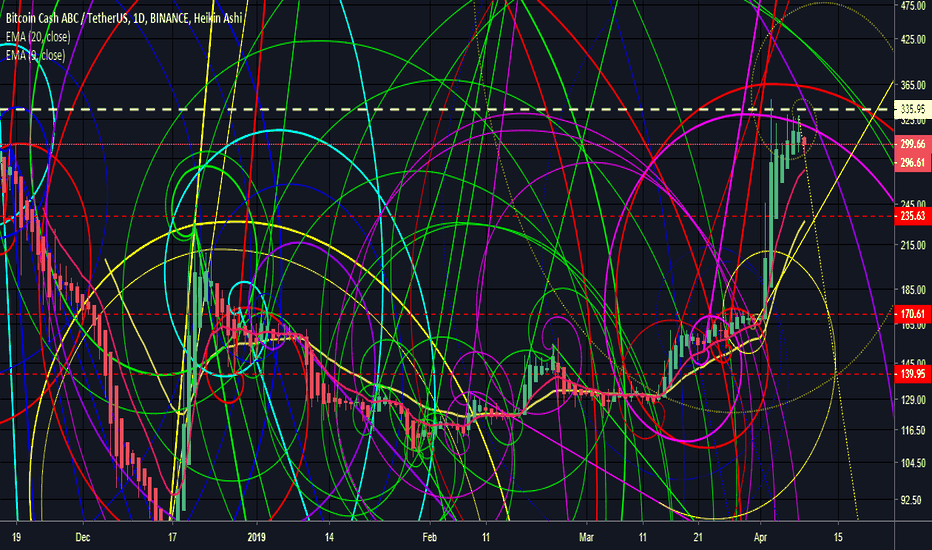
Task: Click the 129.00 price axis label
Action: point(913,400)
